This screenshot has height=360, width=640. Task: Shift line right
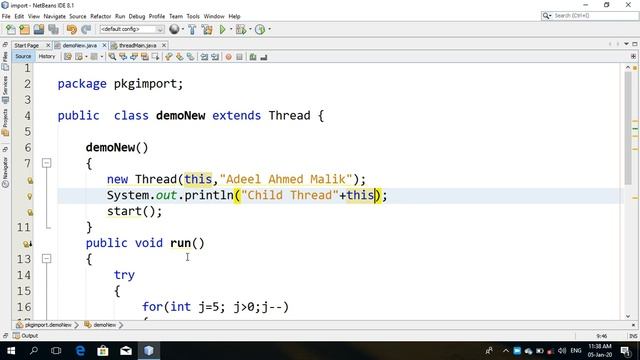click(215, 57)
